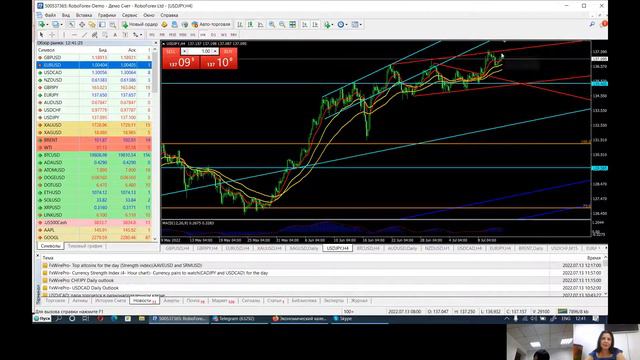The image size is (640, 360).
Task: Zoom in on the chart
Action: (272, 24)
